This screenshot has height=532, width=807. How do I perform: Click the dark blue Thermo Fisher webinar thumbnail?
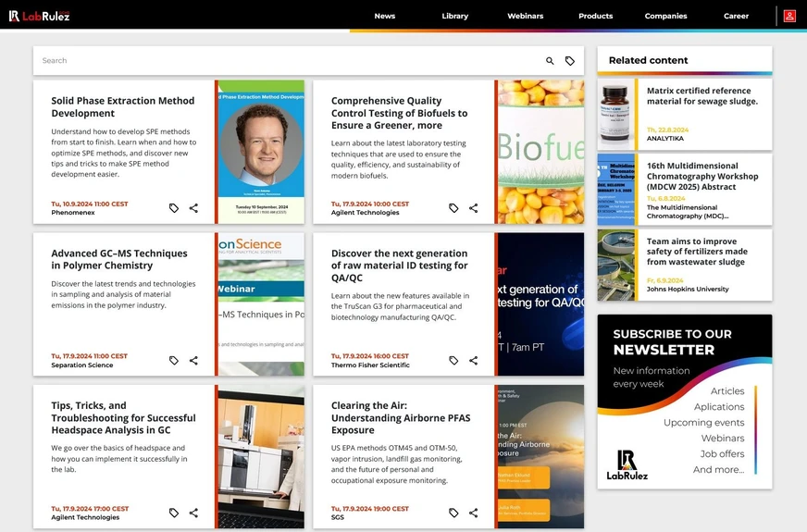540,304
